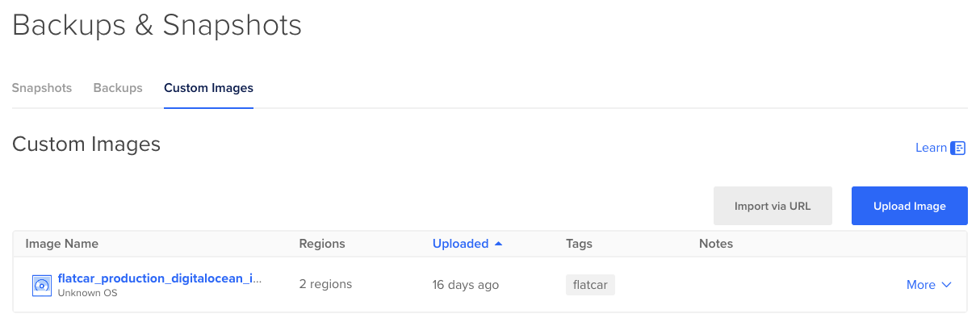This screenshot has width=980, height=322.
Task: Open the flatcar_production_digitalocean image link
Action: pyautogui.click(x=160, y=278)
